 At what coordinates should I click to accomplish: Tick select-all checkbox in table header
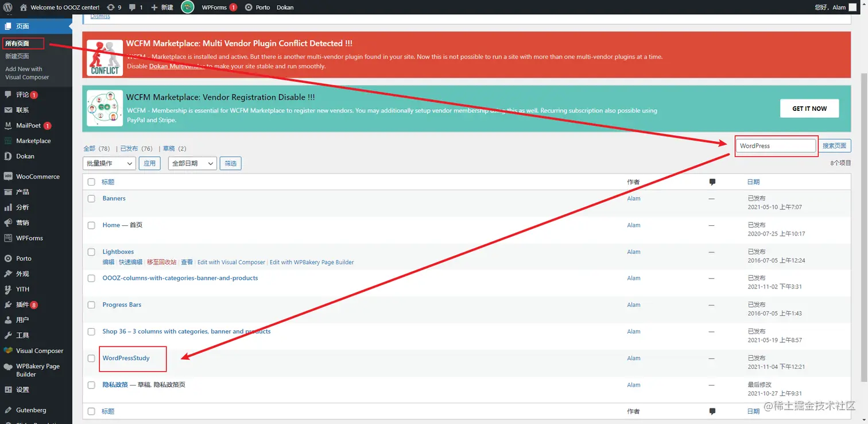91,182
